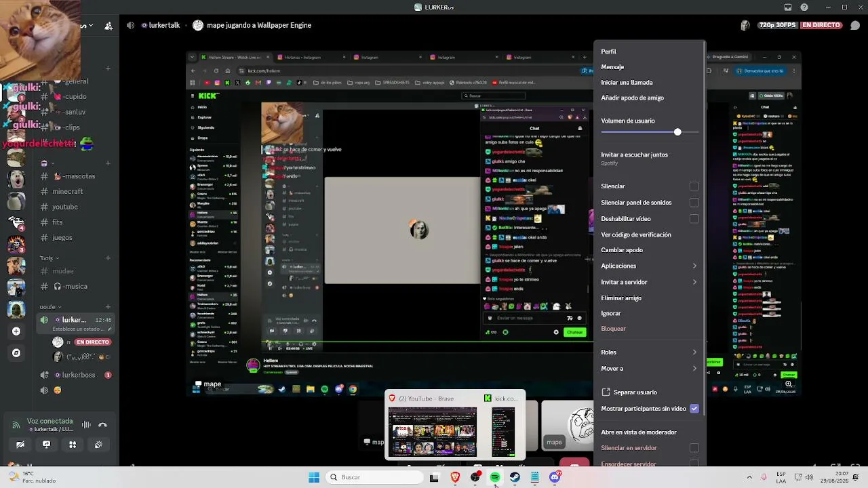Viewport: 868px width, 488px height.
Task: Open the discover servers compass icon
Action: coord(16,353)
